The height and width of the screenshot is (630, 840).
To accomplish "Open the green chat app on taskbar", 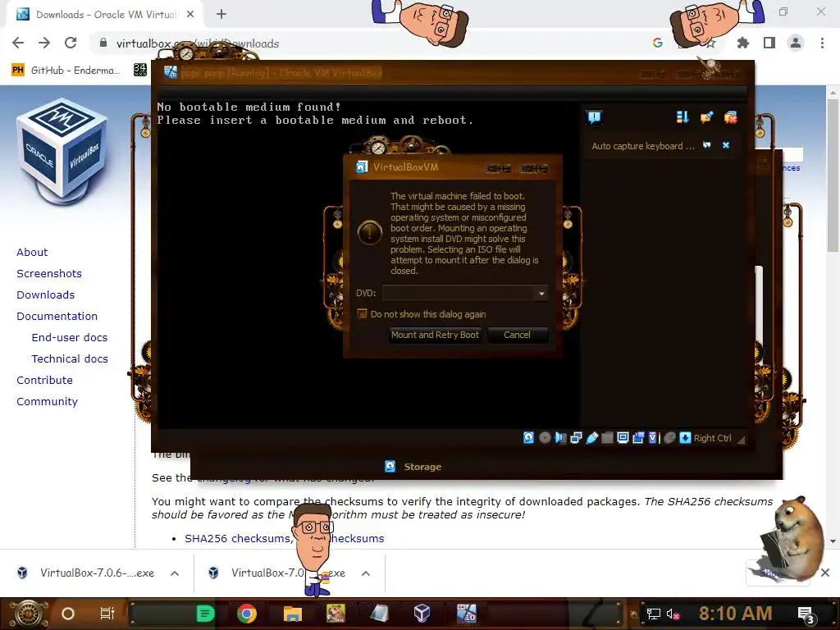I will pyautogui.click(x=205, y=614).
